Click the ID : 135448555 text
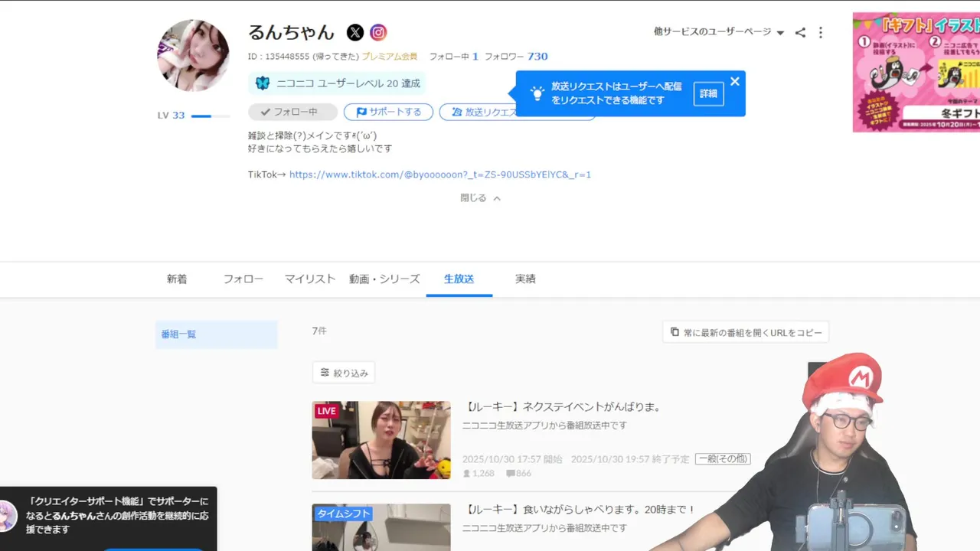 coord(279,57)
